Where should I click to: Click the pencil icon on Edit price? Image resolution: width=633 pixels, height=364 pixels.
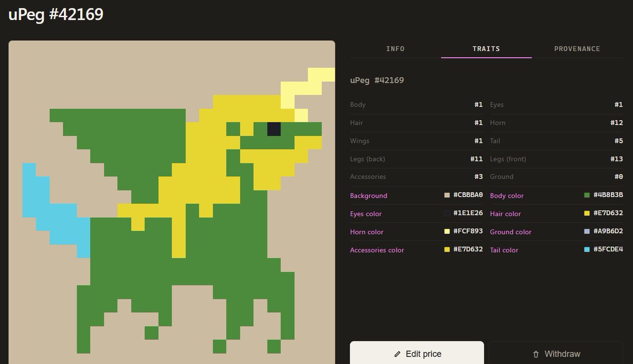pos(397,354)
